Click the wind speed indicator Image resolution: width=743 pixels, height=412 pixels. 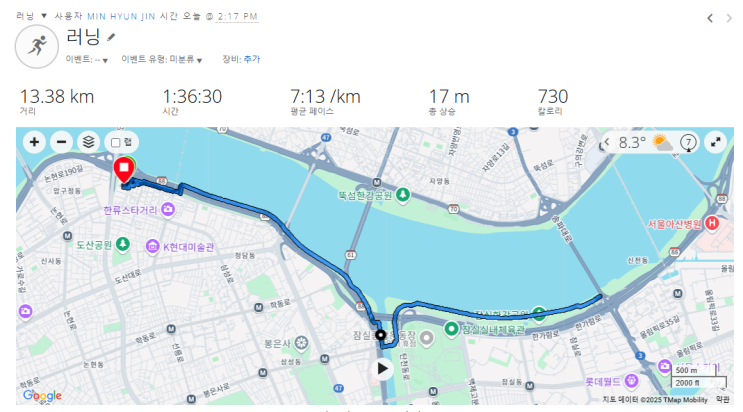689,143
